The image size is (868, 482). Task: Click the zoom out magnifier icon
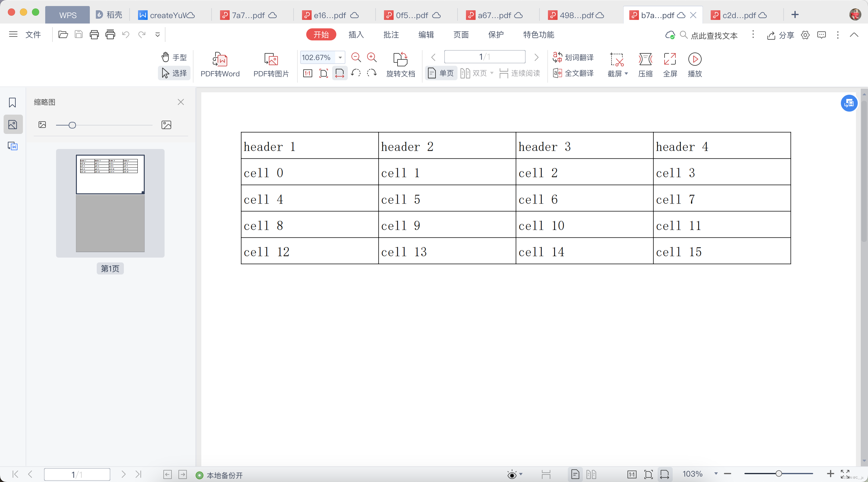[x=356, y=57]
